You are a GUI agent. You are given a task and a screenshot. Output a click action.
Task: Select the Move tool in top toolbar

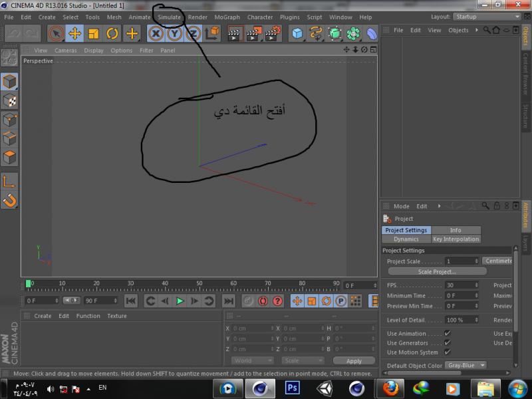(x=74, y=33)
